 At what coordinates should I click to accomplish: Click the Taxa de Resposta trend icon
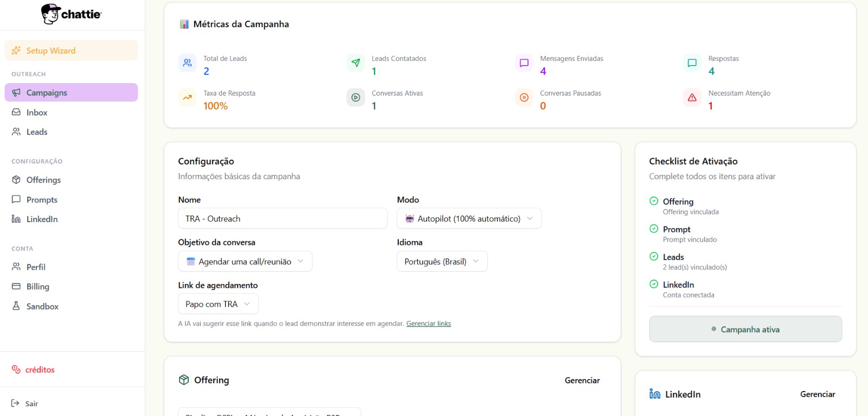click(x=187, y=98)
